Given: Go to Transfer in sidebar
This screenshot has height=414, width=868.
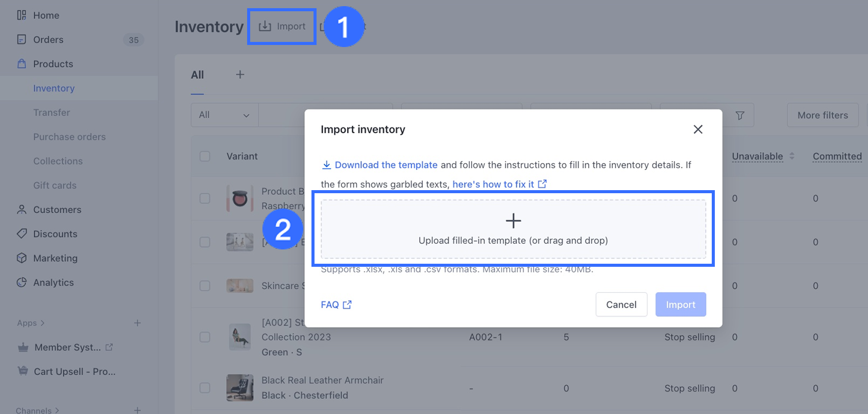Looking at the screenshot, I should [52, 112].
